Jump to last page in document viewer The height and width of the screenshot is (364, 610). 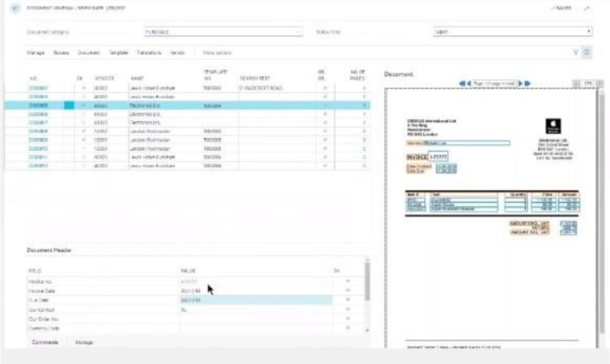528,84
